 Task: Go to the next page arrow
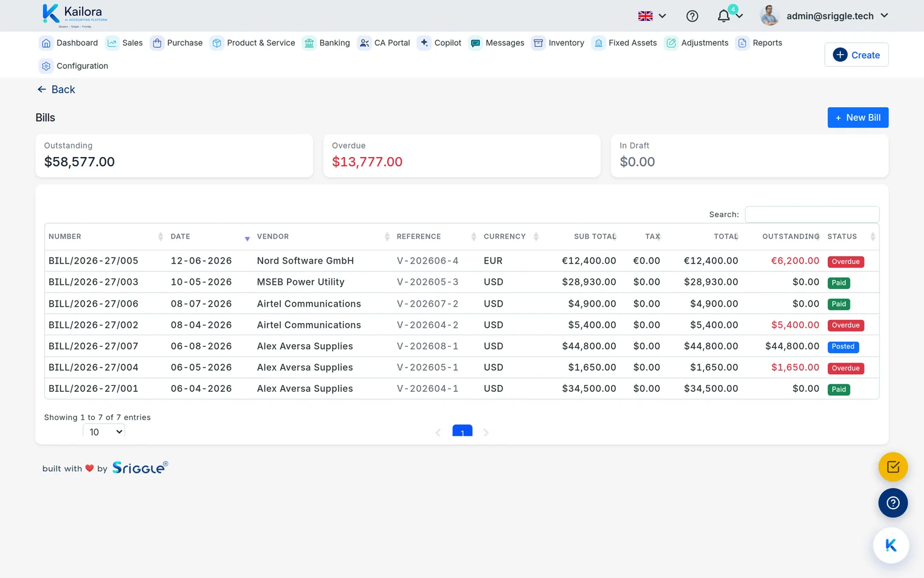(486, 433)
